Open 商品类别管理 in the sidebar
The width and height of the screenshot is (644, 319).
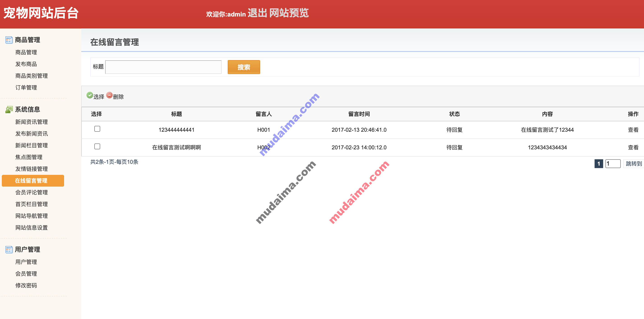pos(32,76)
